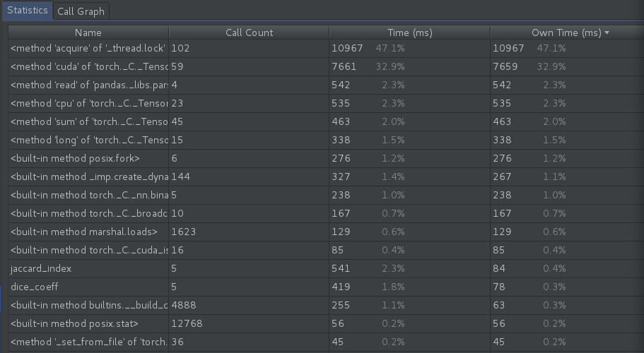Switch to the Call Graph tab
Viewport: 644px width, 353px height.
click(81, 11)
